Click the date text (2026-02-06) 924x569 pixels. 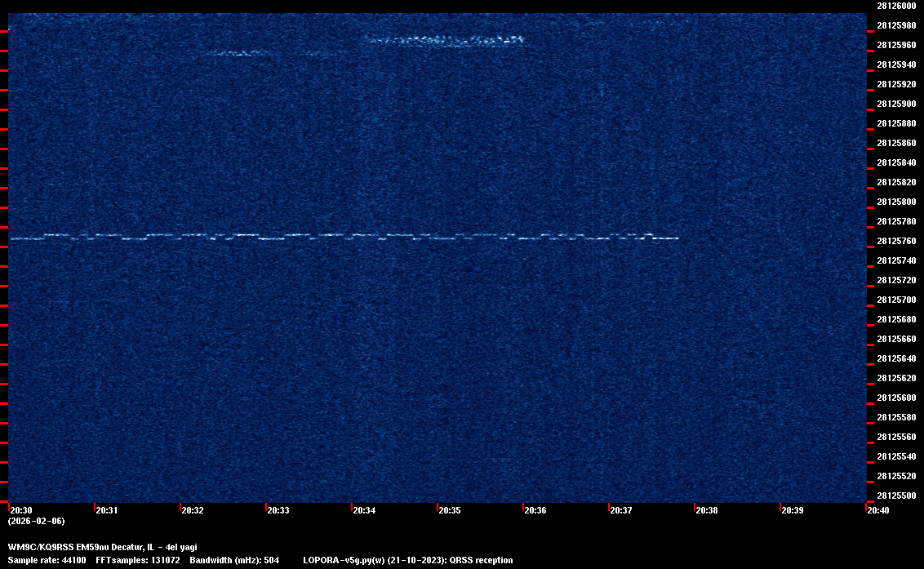(x=36, y=521)
